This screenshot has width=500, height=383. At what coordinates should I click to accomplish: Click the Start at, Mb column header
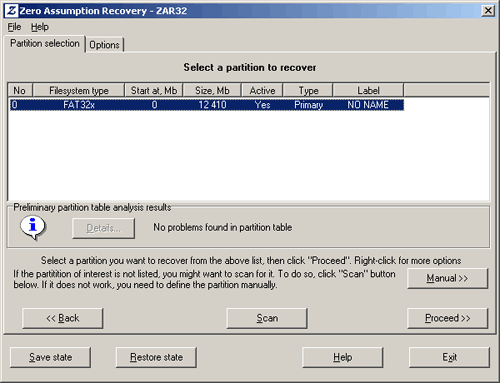(154, 90)
